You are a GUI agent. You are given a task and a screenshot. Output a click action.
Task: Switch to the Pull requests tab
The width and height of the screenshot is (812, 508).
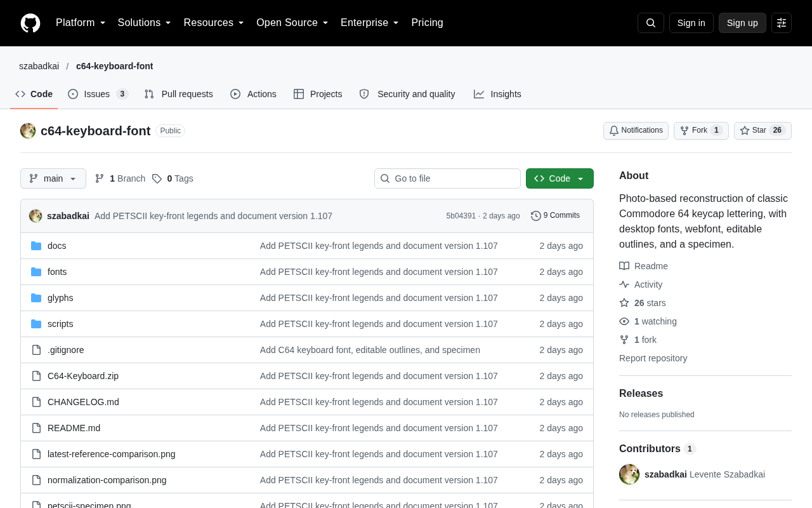click(179, 94)
